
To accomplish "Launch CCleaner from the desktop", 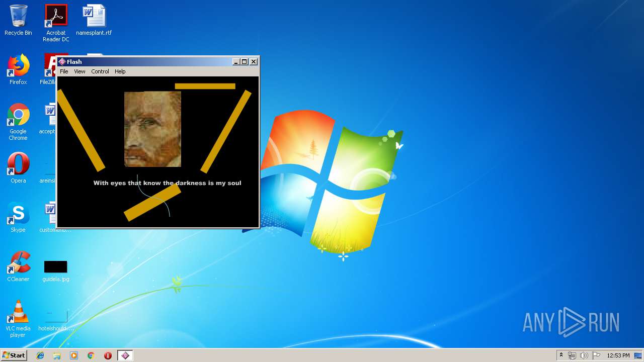I will pos(18,266).
